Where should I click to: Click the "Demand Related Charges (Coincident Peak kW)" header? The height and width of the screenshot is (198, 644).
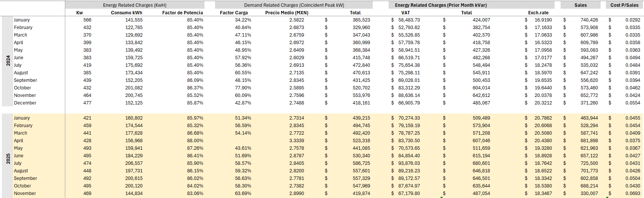click(x=294, y=5)
